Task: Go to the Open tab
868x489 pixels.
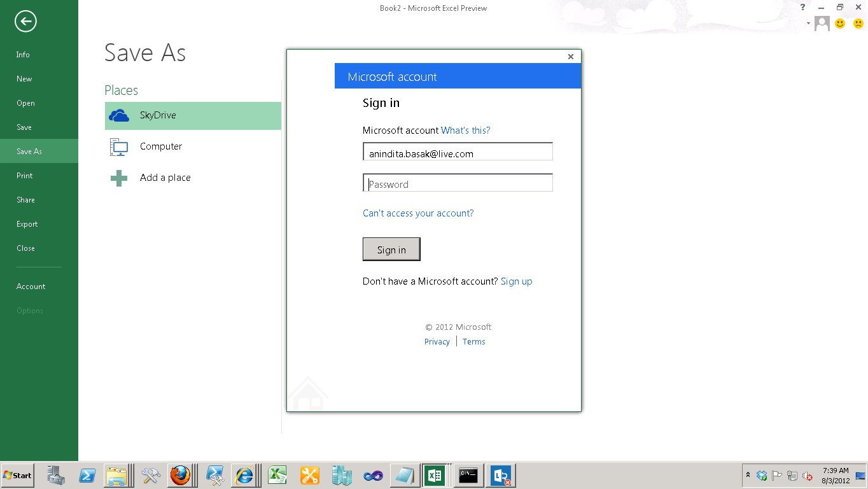Action: [x=39, y=103]
